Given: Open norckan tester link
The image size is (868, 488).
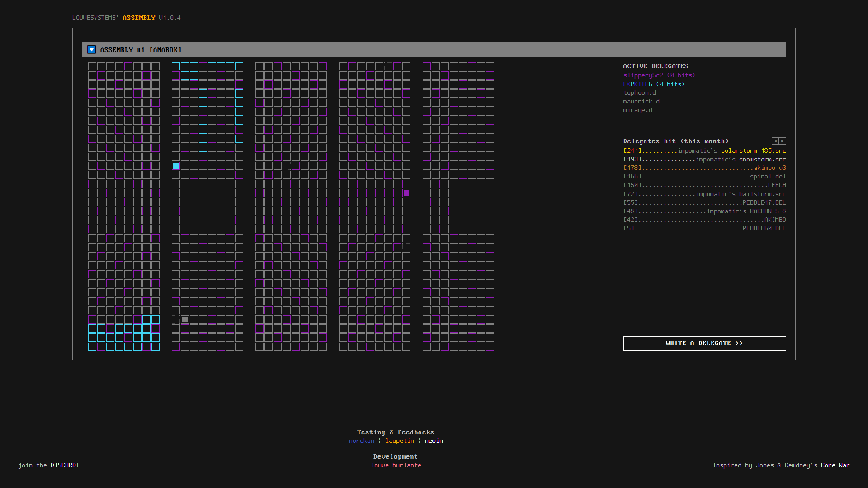Looking at the screenshot, I should click(361, 441).
